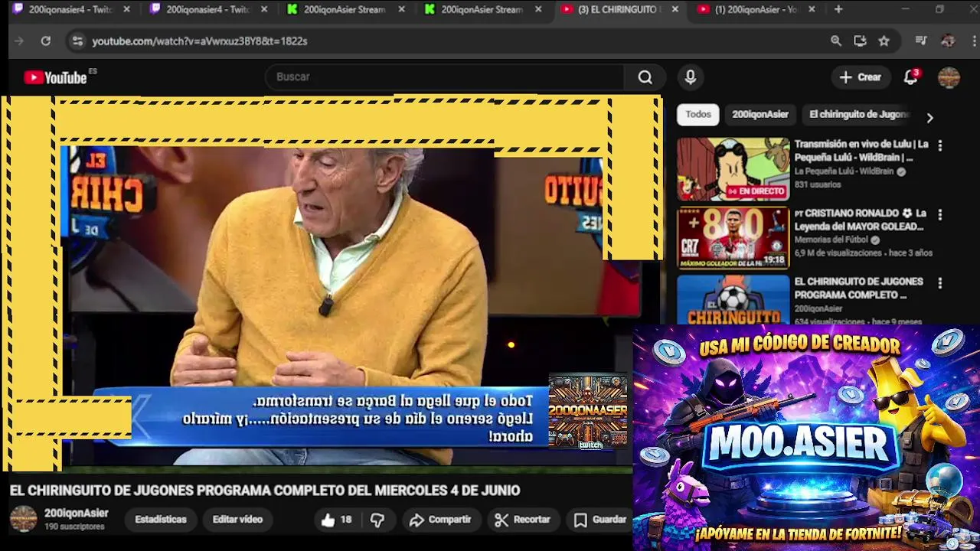Click the '831 usuarios' viewer count
Image resolution: width=980 pixels, height=551 pixels.
(818, 185)
